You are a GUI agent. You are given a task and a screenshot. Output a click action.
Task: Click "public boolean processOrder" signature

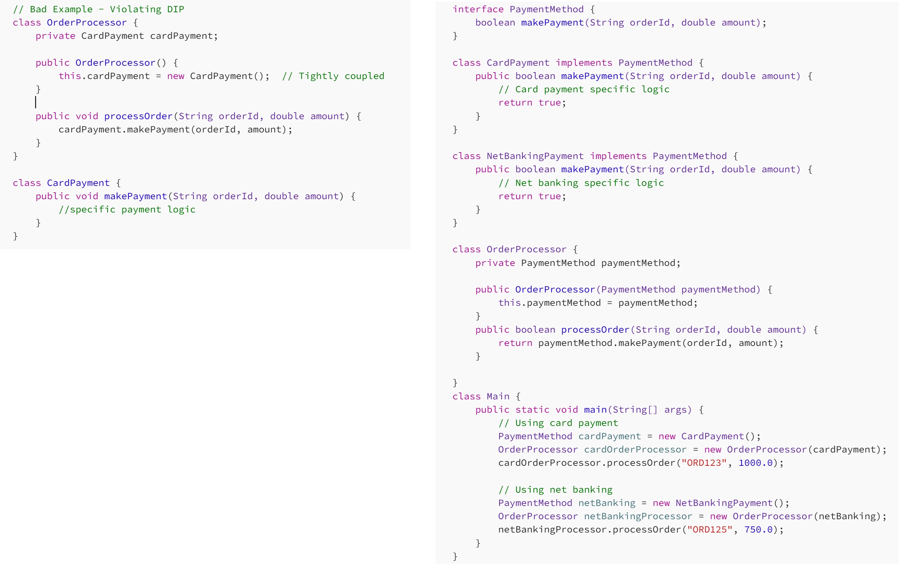pyautogui.click(x=647, y=330)
